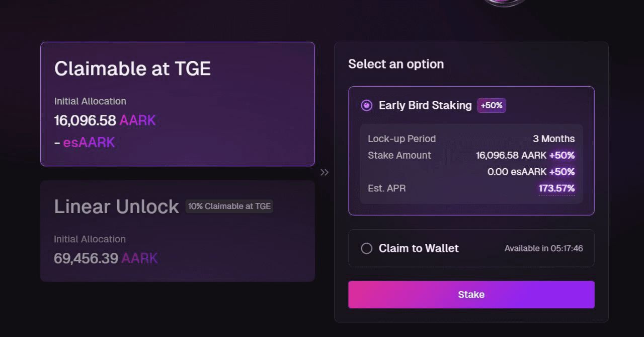644x337 pixels.
Task: Click the 3 Months lock-up period value
Action: (553, 139)
